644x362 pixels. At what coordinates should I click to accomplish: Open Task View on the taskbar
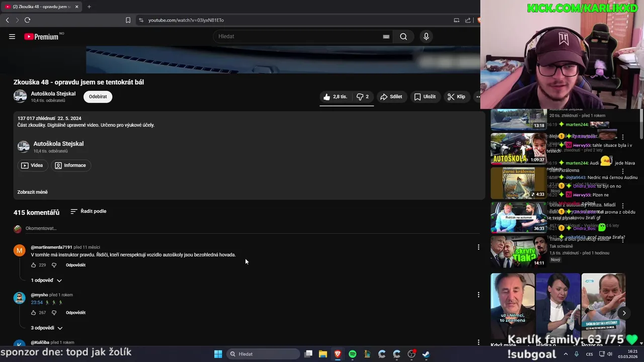pos(308,354)
